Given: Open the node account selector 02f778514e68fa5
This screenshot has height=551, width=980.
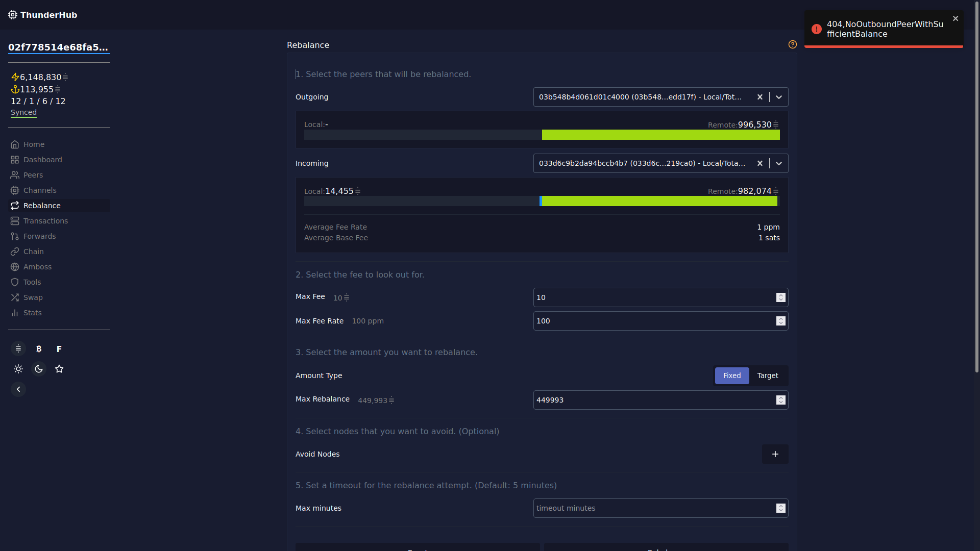Looking at the screenshot, I should (x=58, y=47).
